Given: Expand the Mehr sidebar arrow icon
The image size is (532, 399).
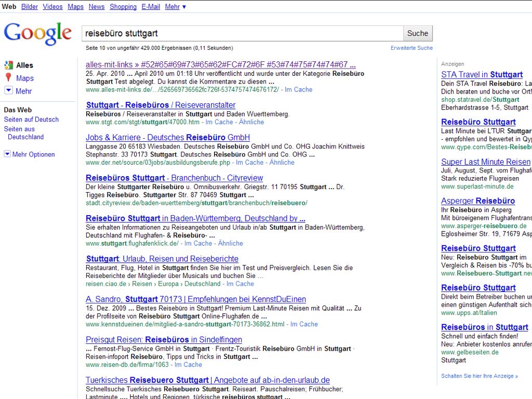Looking at the screenshot, I should click(x=8, y=90).
